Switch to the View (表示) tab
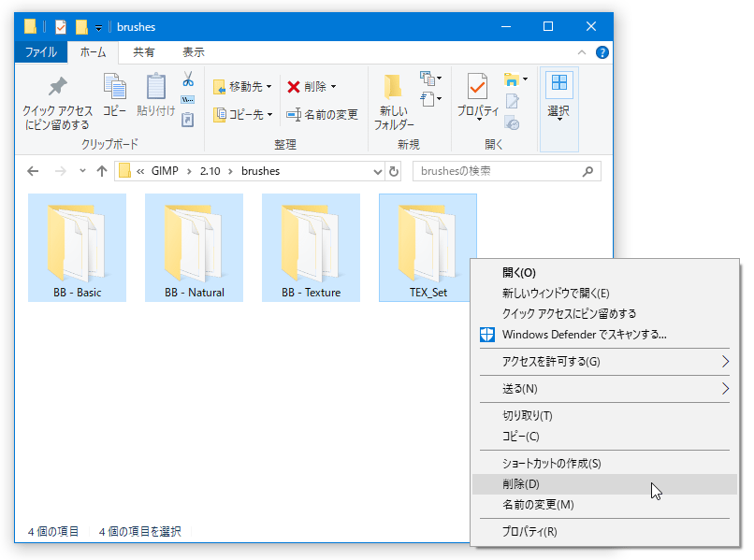 point(194,52)
